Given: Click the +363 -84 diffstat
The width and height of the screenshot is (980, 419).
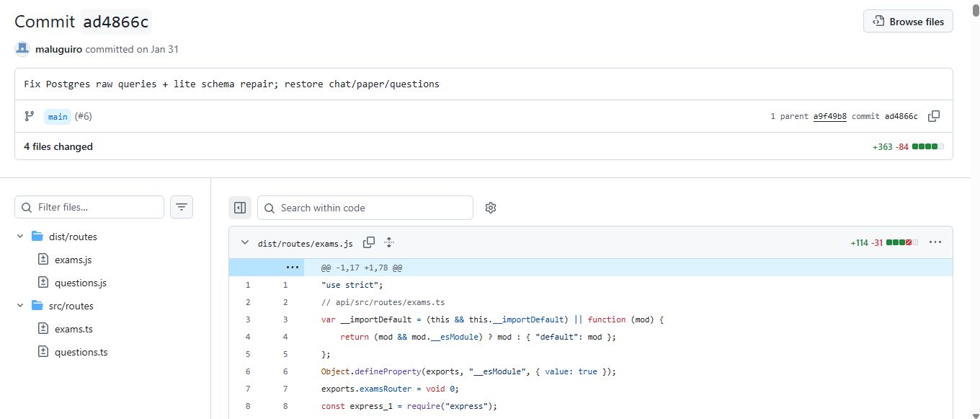Looking at the screenshot, I should click(x=908, y=146).
